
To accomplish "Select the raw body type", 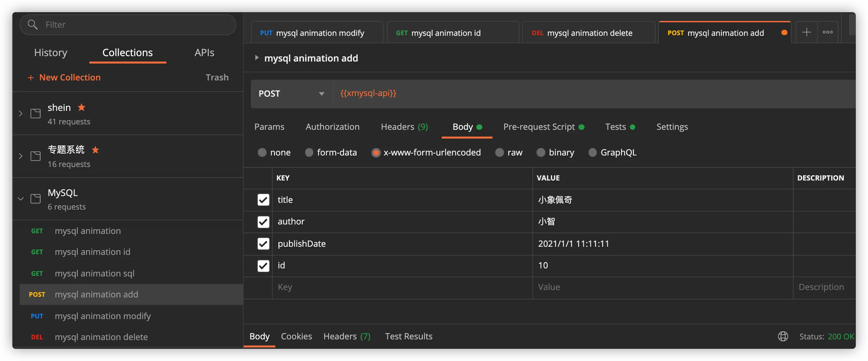I will pyautogui.click(x=499, y=152).
